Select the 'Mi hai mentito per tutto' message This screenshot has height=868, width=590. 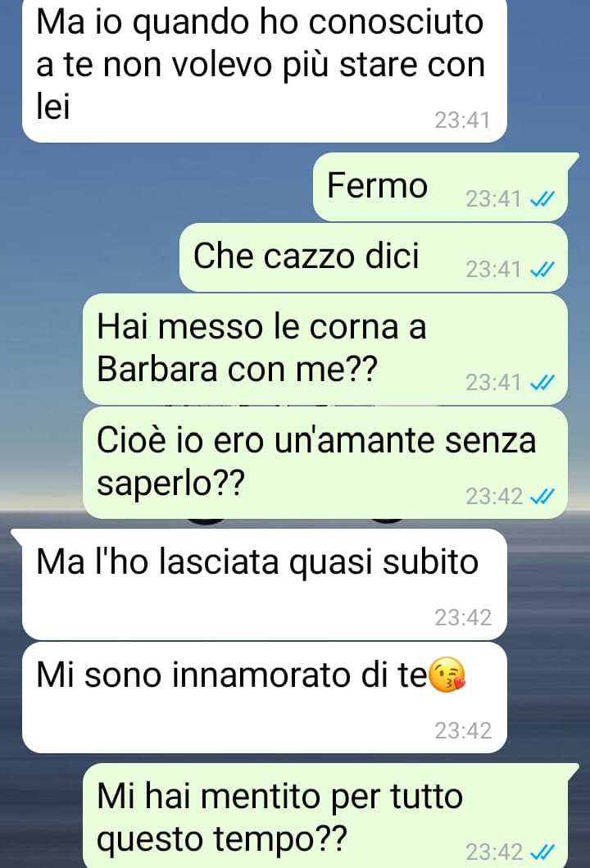(325, 816)
